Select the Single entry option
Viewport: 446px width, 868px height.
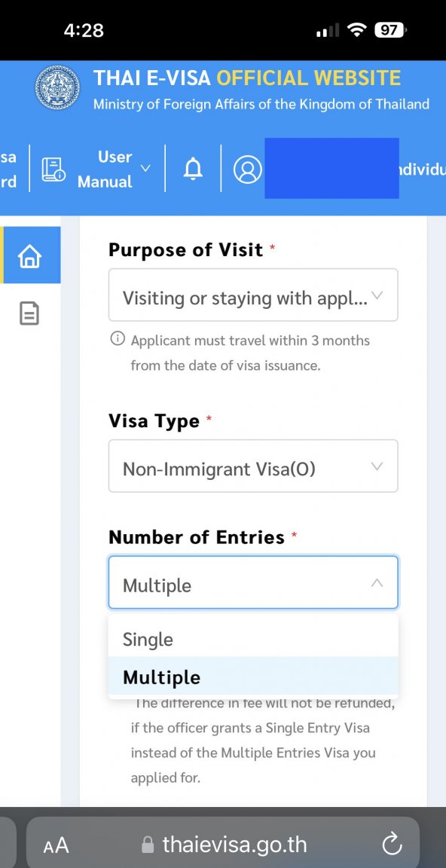pyautogui.click(x=253, y=640)
